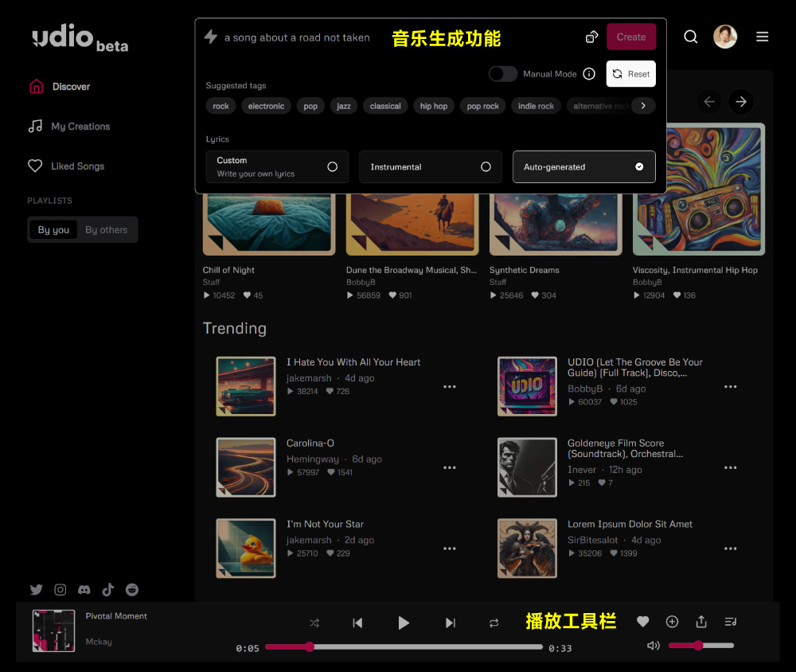Screen dimensions: 796x672
Task: Open My Creations in the sidebar
Action: (x=69, y=127)
